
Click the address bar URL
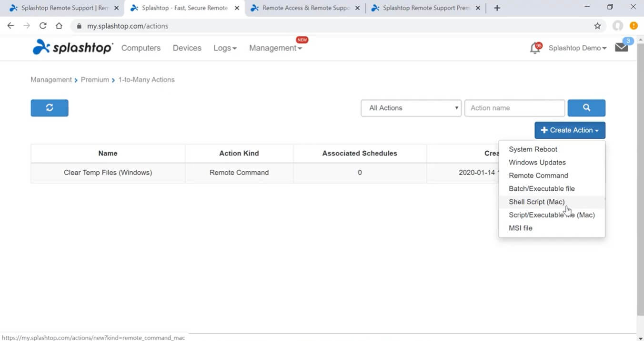(x=128, y=26)
